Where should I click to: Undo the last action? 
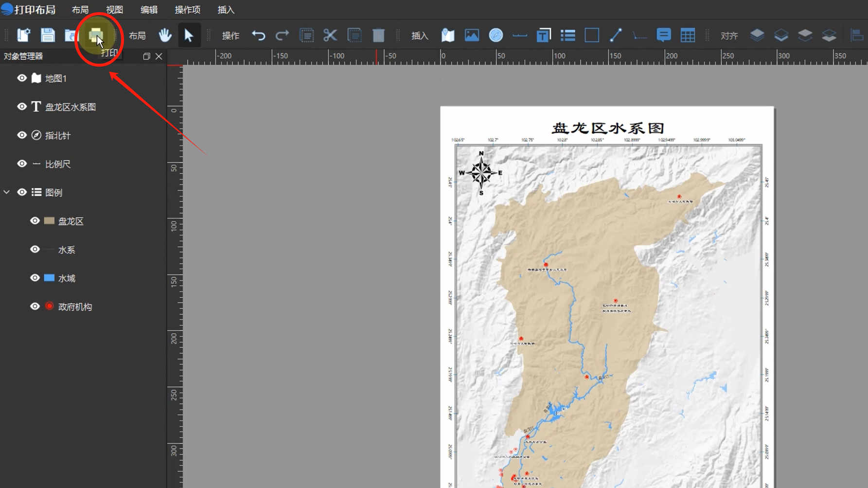click(259, 36)
